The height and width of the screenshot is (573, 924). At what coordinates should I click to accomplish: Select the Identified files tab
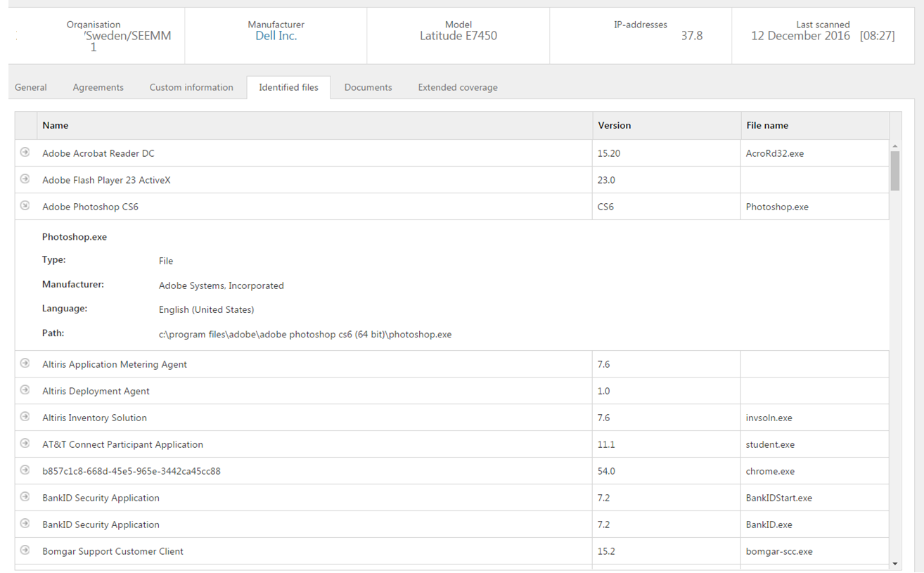288,87
